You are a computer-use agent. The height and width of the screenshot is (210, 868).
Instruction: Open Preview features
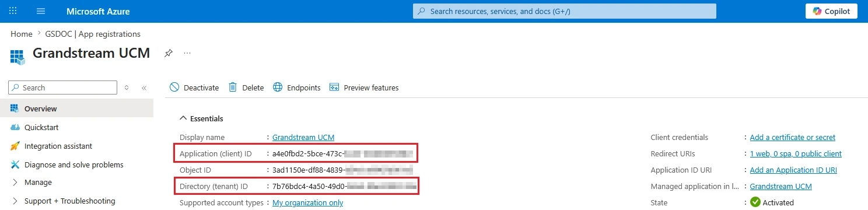364,87
